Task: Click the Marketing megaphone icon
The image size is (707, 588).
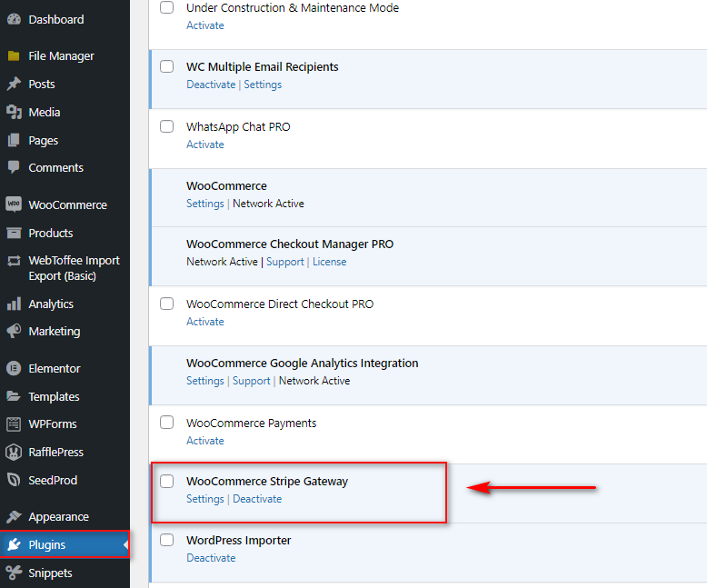Action: 14,331
